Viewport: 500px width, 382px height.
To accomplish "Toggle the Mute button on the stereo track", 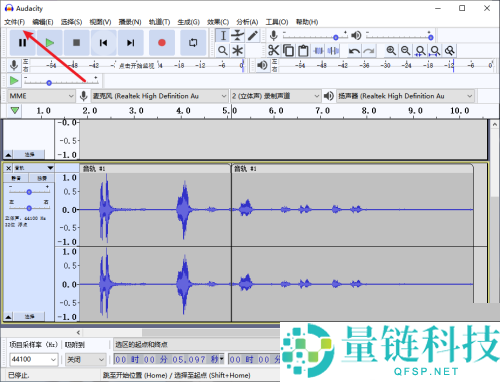I will (x=16, y=178).
